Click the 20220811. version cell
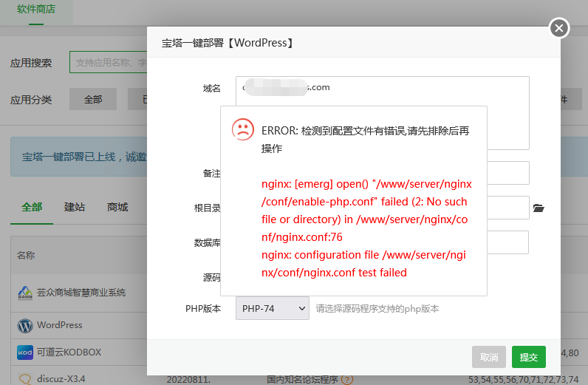588x385 pixels. click(188, 379)
